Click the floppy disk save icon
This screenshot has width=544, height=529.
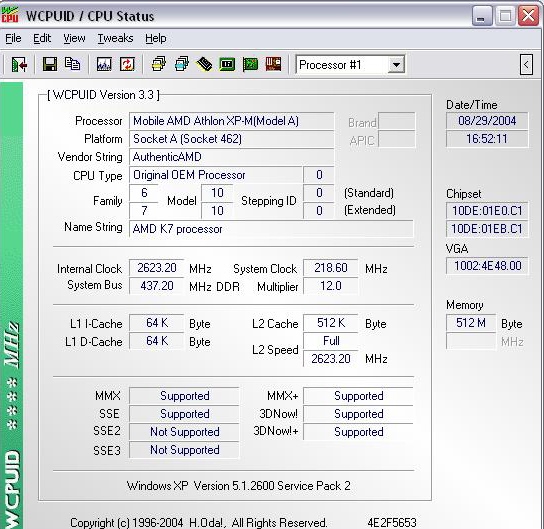(50, 65)
